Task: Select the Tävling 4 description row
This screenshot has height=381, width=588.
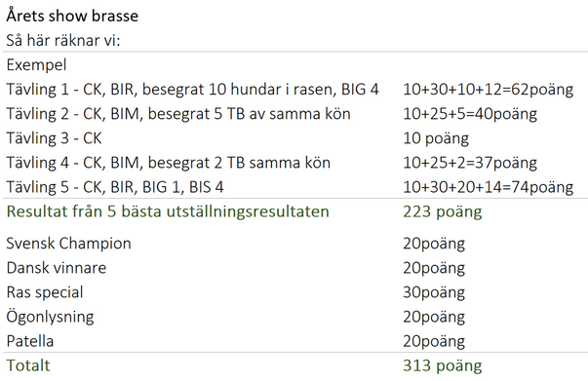Action: [169, 163]
